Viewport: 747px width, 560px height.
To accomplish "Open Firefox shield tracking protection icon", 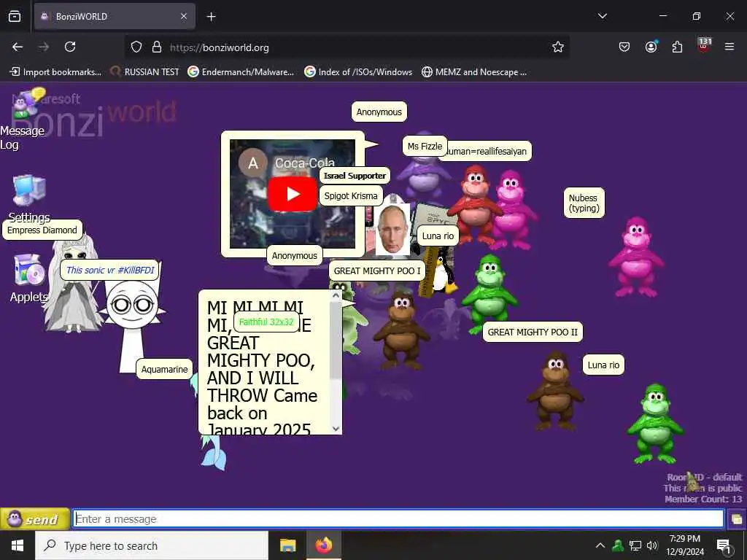I will 136,47.
